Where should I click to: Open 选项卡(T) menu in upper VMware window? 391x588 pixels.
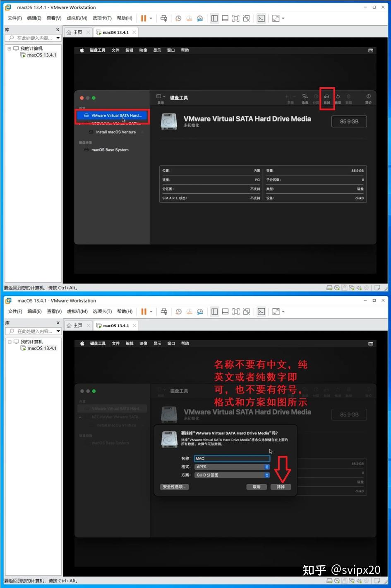[102, 18]
